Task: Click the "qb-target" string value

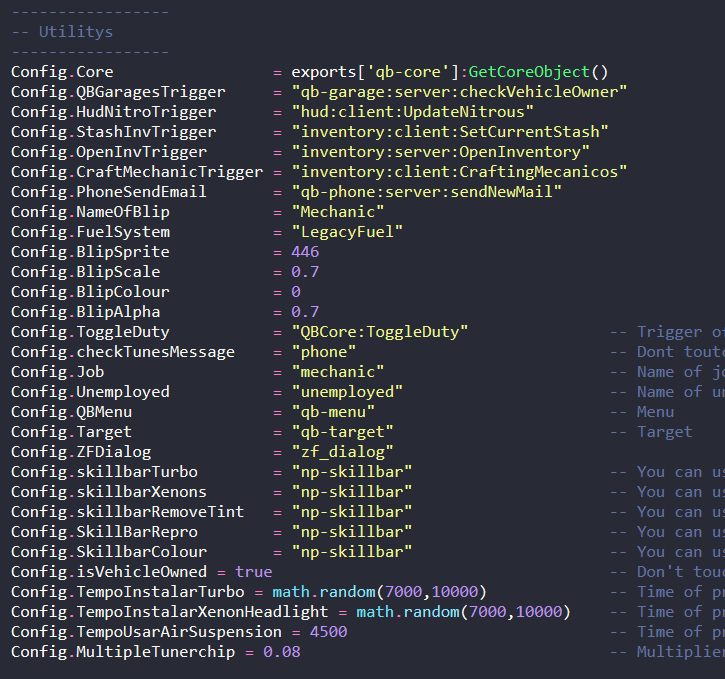Action: pos(342,432)
